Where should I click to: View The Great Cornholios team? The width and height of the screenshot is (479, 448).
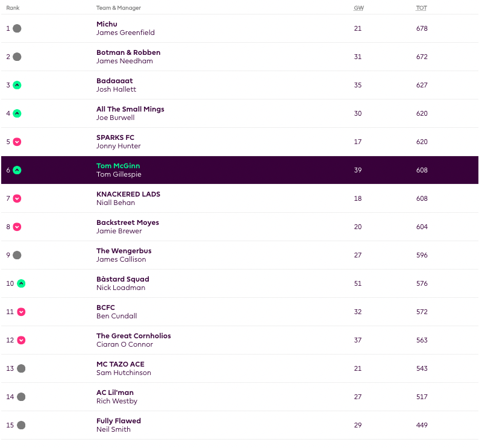click(133, 336)
